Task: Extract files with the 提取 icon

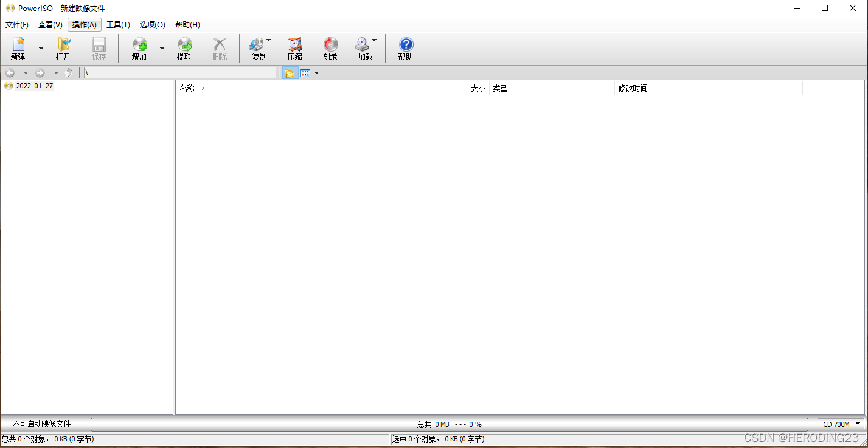Action: [184, 49]
